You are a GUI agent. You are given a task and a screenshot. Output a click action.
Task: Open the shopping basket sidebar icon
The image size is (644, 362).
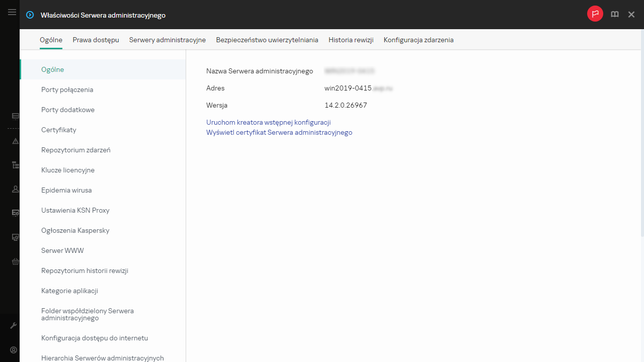click(15, 261)
